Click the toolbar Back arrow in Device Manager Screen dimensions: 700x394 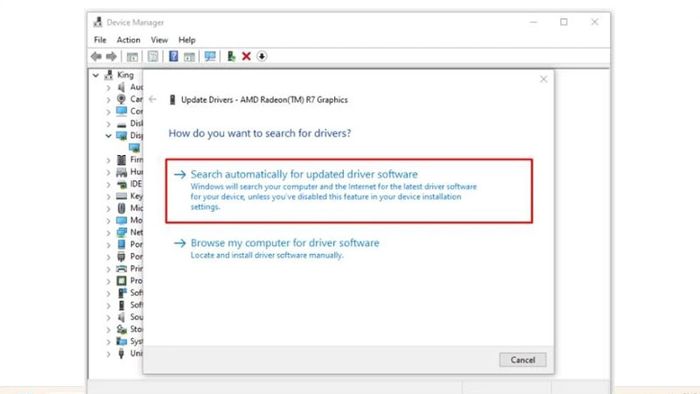click(96, 56)
